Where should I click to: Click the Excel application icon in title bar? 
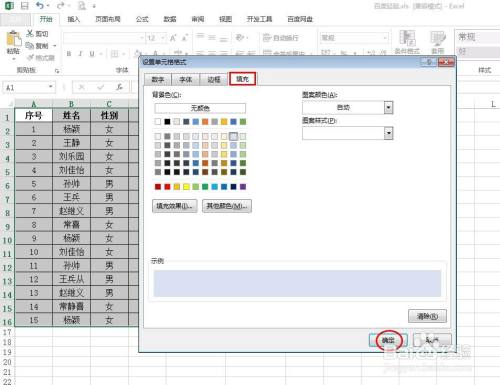(8, 6)
